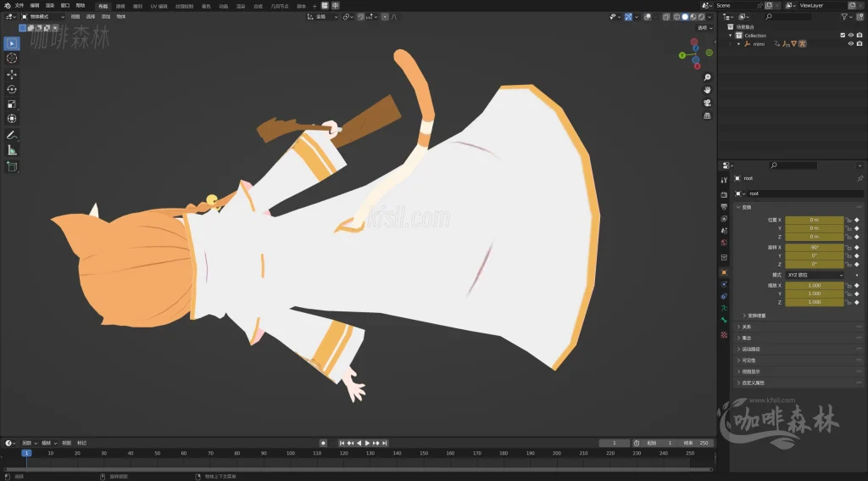
Task: Switch to rendered viewport shading
Action: click(702, 17)
